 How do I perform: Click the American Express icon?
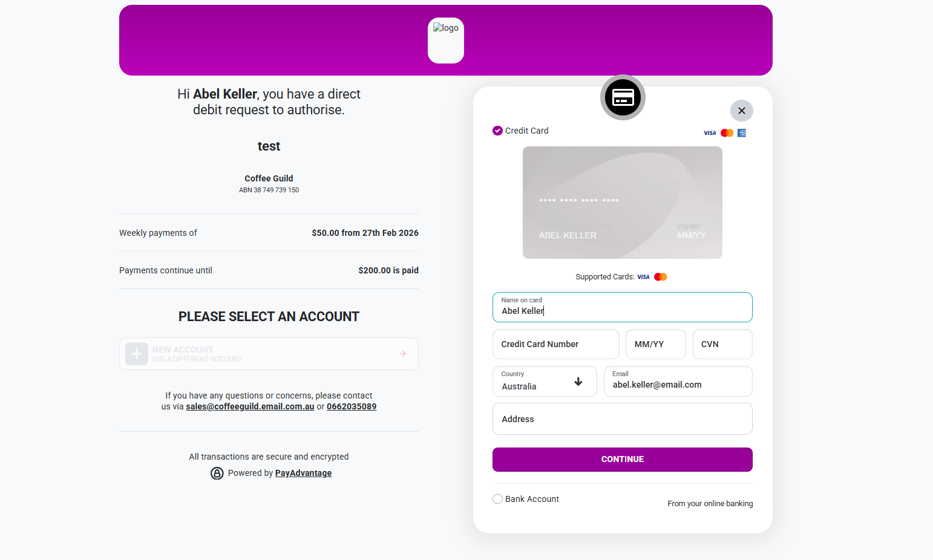[x=742, y=133]
